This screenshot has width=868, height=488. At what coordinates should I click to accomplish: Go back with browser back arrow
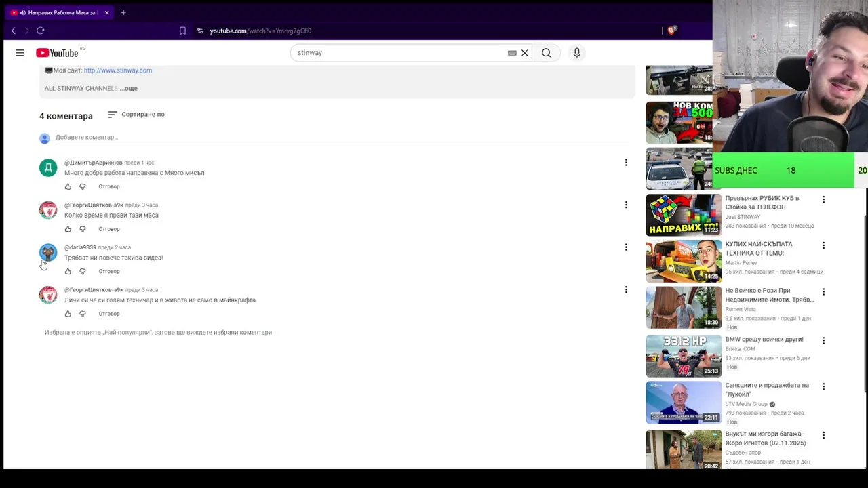click(x=13, y=30)
